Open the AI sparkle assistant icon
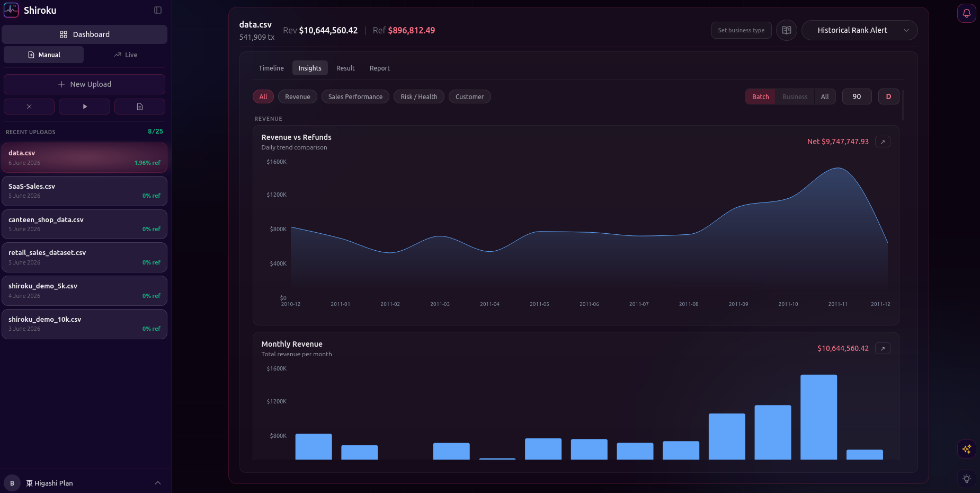Viewport: 980px width, 493px height. (966, 449)
